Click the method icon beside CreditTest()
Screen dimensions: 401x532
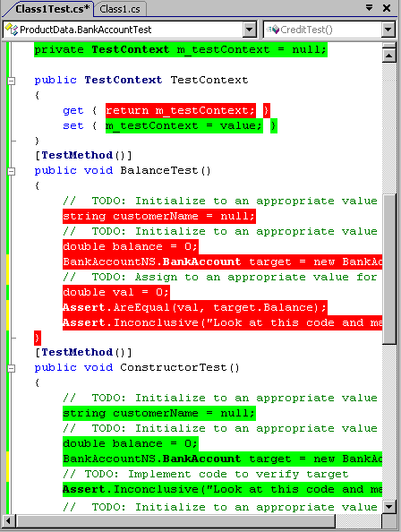(x=273, y=30)
